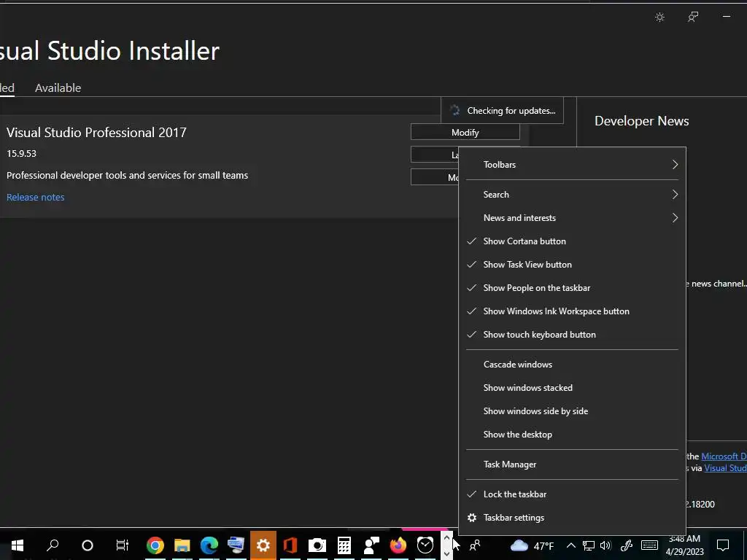Launch Microsoft Edge from the taskbar
Image resolution: width=747 pixels, height=560 pixels.
tap(209, 545)
